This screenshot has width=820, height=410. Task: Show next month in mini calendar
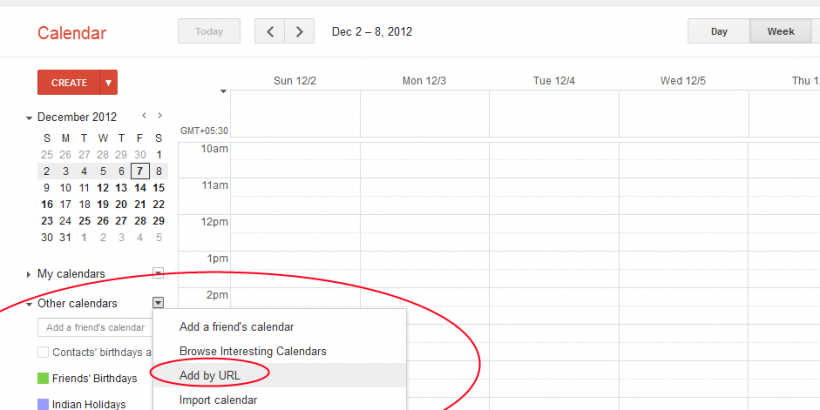click(160, 116)
